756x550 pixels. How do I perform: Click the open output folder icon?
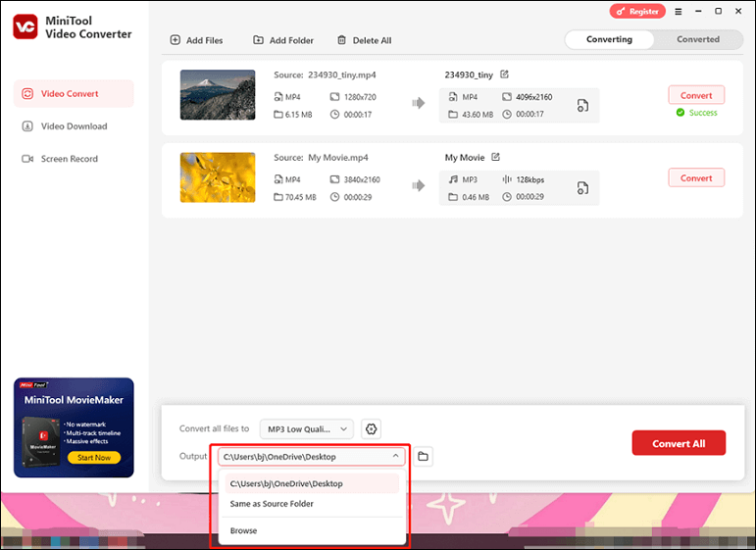click(423, 457)
